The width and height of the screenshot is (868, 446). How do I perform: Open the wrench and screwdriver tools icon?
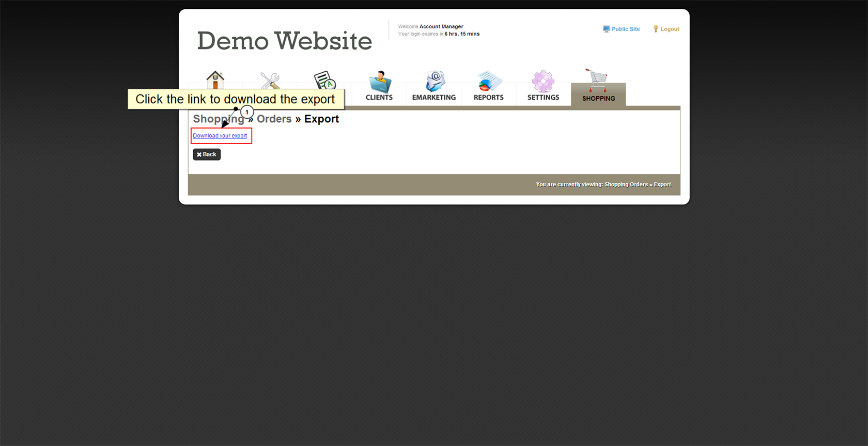(270, 80)
